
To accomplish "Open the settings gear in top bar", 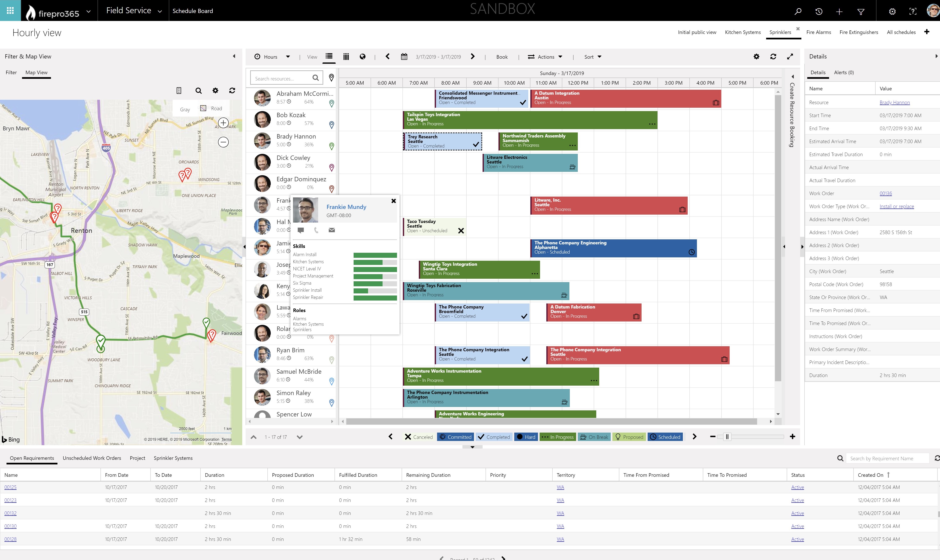I will tap(892, 11).
